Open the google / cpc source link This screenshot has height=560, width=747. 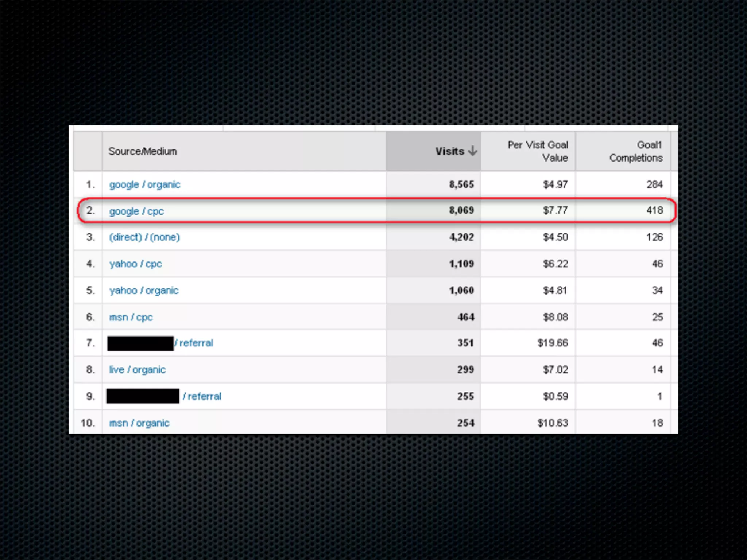click(136, 211)
